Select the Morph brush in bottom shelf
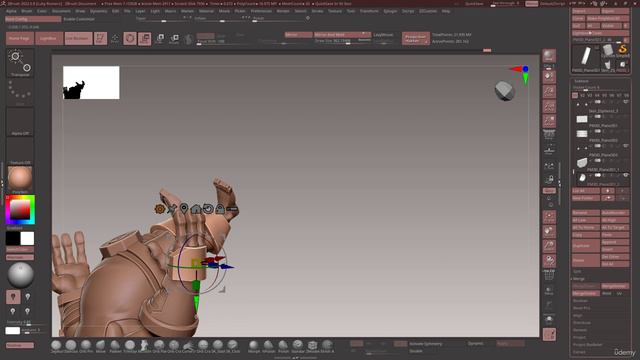640x360 pixels. 253,346
